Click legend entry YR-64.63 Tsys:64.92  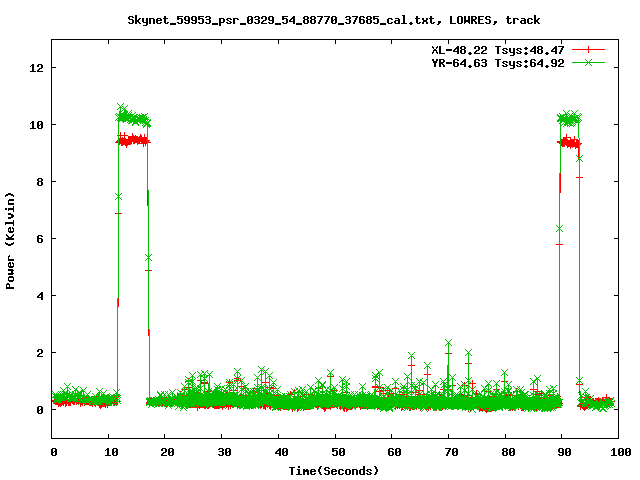498,63
